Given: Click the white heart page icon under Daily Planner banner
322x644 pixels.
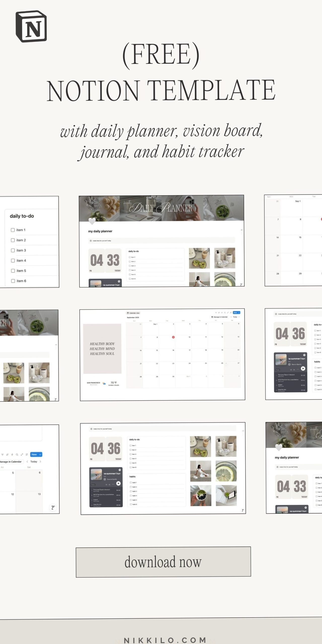Looking at the screenshot, I should (92, 221).
